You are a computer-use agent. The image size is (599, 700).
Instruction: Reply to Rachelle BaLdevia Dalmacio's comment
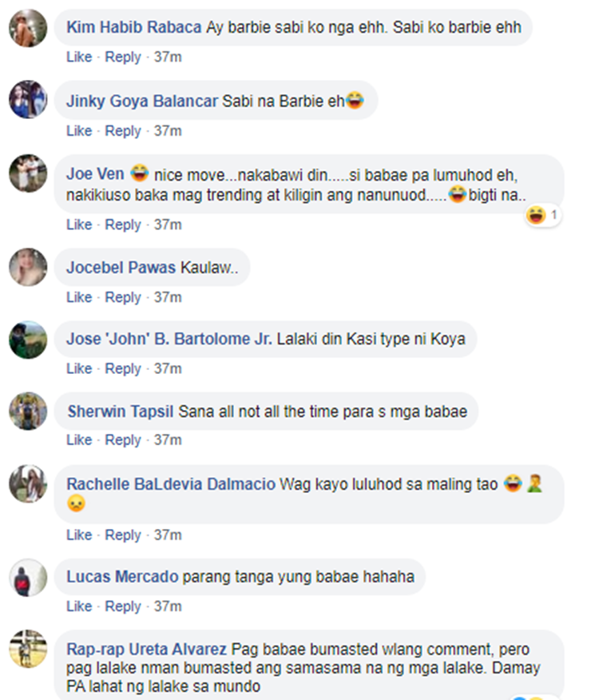point(123,535)
